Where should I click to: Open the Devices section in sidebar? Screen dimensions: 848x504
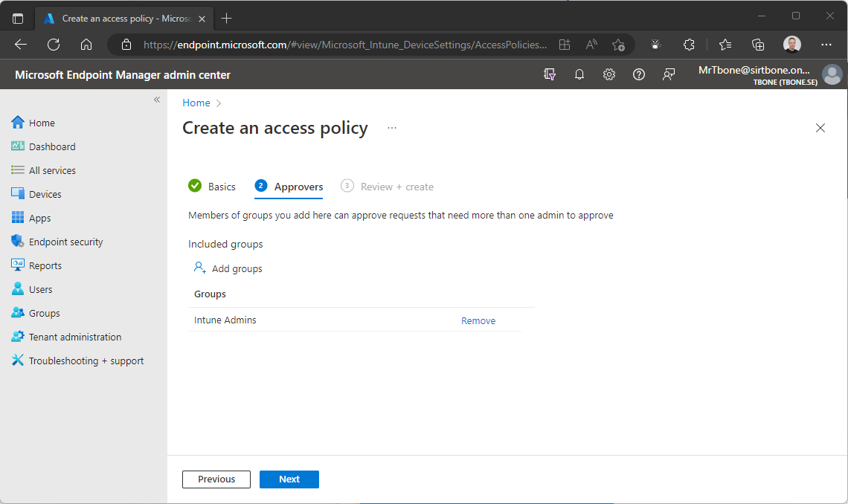tap(45, 193)
